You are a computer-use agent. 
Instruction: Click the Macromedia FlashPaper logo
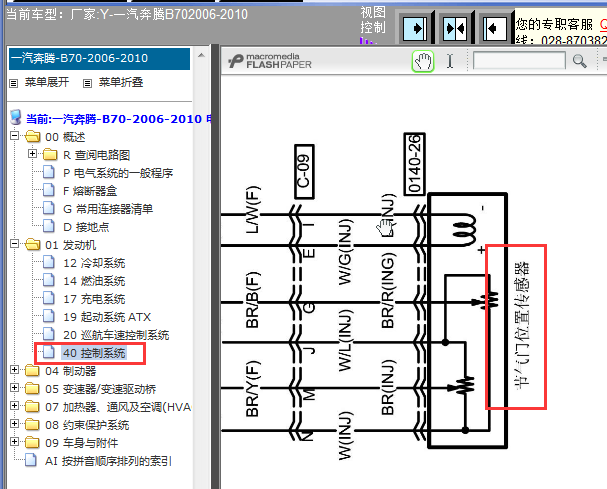pos(270,61)
